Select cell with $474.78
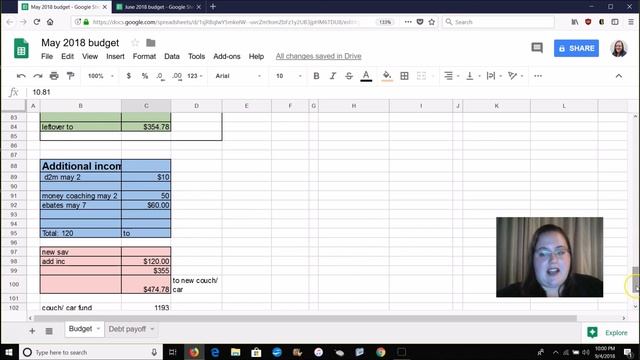Screen dimensions: 640x360 coord(146,284)
